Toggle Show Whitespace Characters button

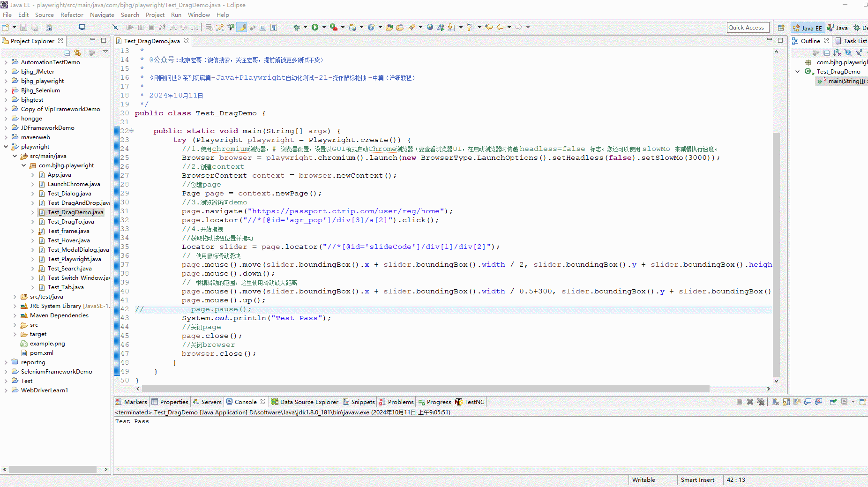(274, 27)
